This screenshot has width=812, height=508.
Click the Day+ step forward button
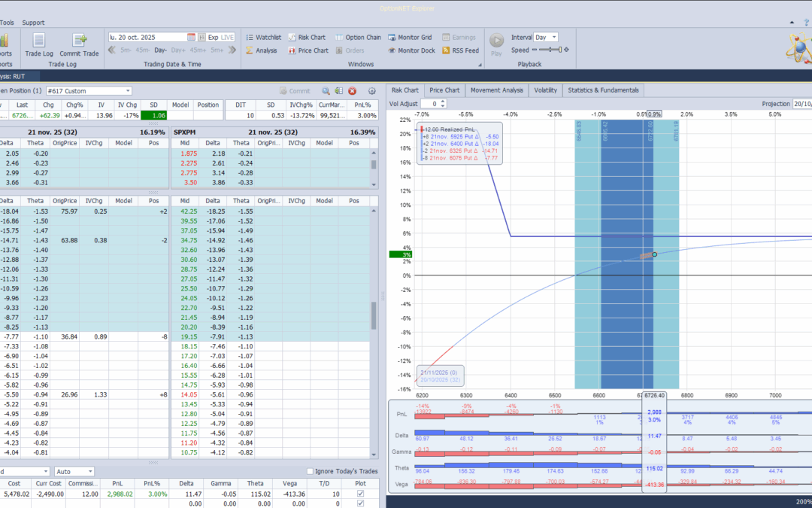[x=177, y=50]
